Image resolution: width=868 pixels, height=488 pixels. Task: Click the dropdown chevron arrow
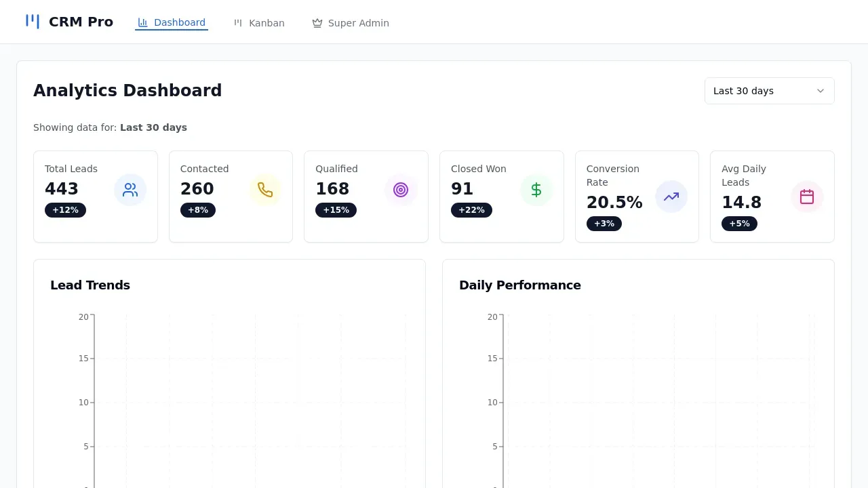pos(821,90)
